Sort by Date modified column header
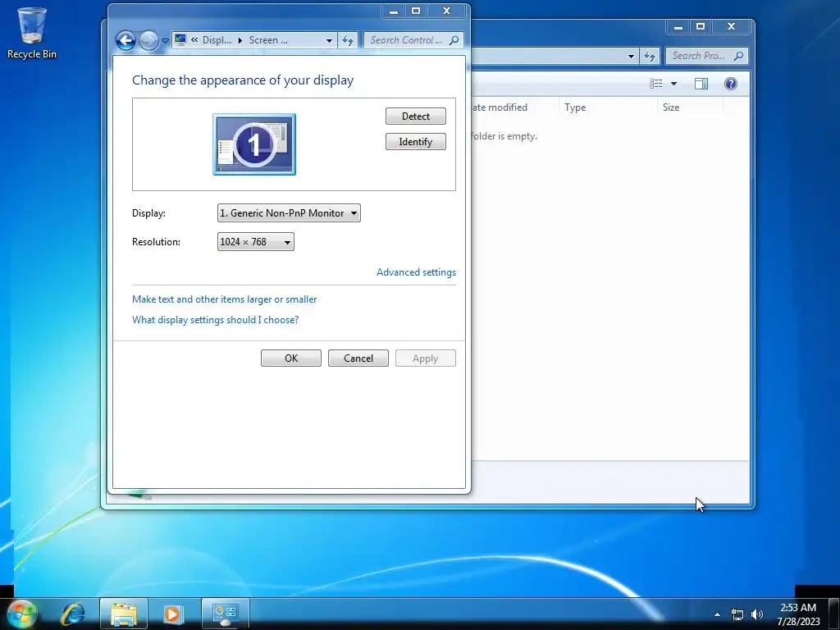The image size is (840, 630). point(514,107)
